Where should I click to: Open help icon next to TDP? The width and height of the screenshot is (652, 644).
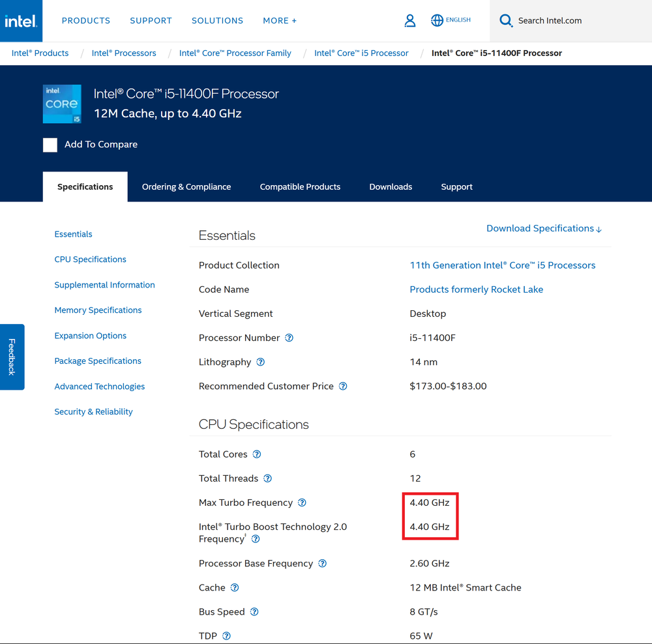click(226, 636)
